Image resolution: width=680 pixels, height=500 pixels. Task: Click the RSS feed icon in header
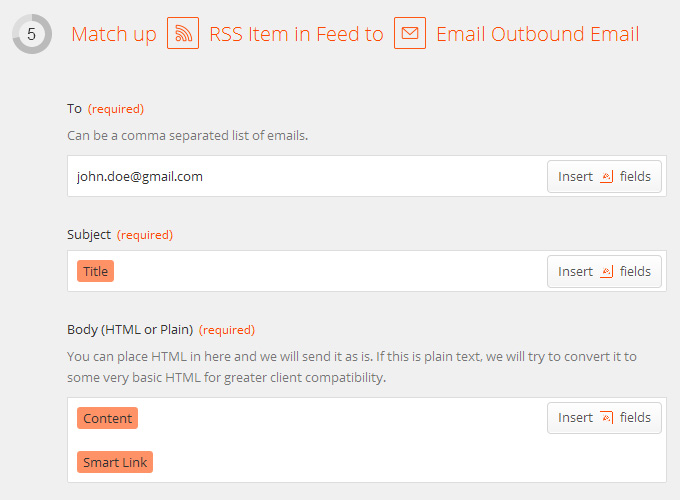183,33
